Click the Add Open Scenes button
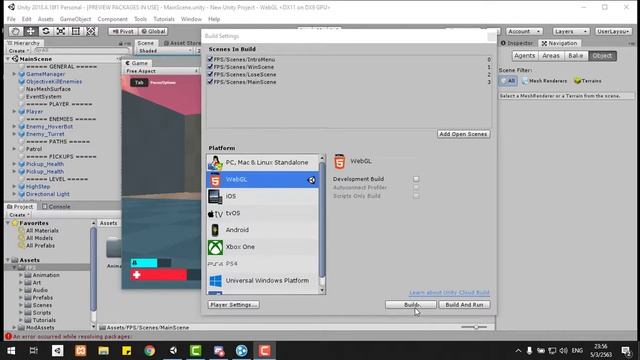 click(x=463, y=134)
